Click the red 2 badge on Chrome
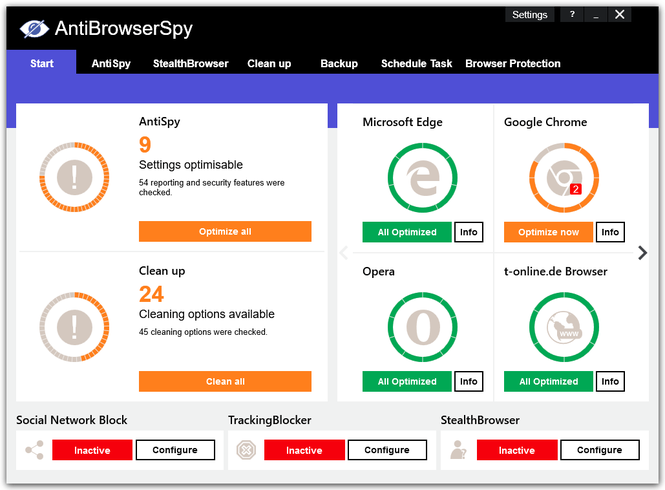665x490 pixels. 576,189
